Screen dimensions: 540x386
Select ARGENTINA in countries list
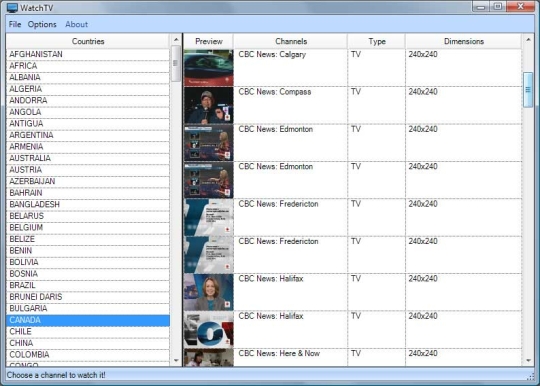[x=88, y=135]
